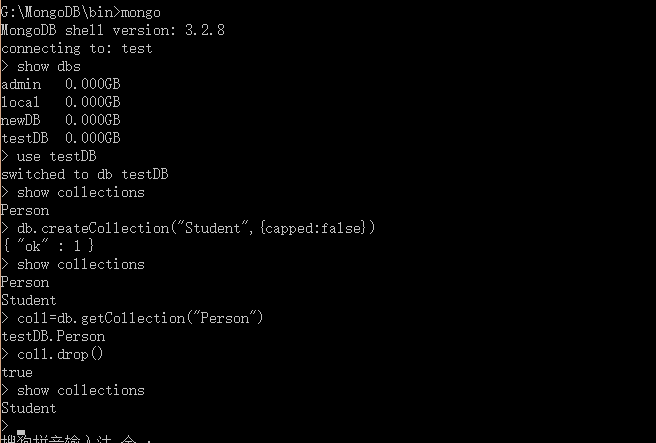Screen dimensions: 656x443
Task: Click the word 'capped:false' in the command
Action: click(313, 228)
